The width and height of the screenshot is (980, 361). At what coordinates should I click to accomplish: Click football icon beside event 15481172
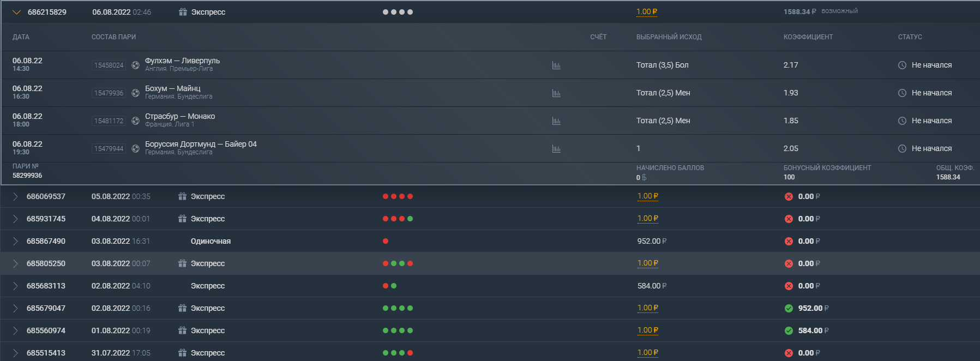click(135, 121)
